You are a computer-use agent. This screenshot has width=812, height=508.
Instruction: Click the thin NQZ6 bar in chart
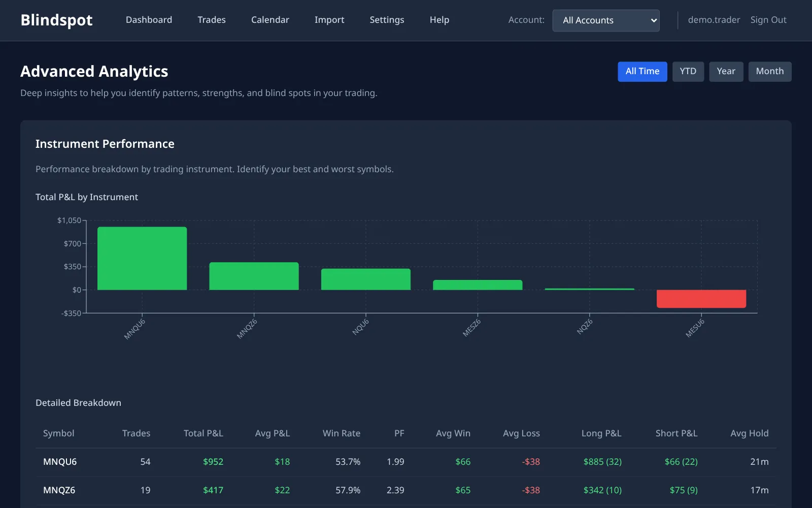[590, 289]
